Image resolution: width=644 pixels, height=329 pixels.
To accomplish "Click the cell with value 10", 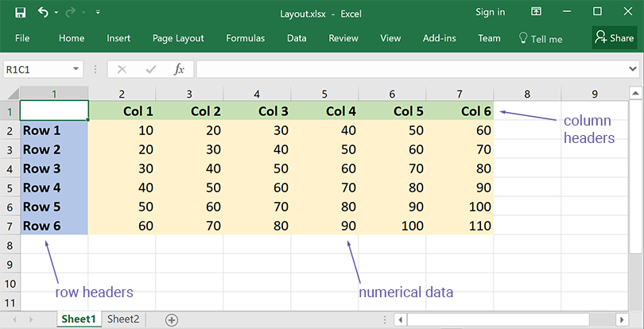I will coord(122,130).
